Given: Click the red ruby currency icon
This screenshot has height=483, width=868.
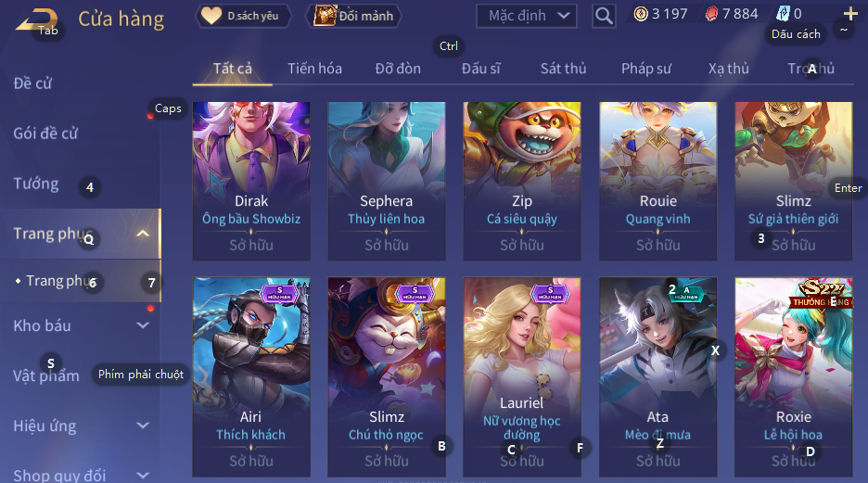Looking at the screenshot, I should (711, 14).
